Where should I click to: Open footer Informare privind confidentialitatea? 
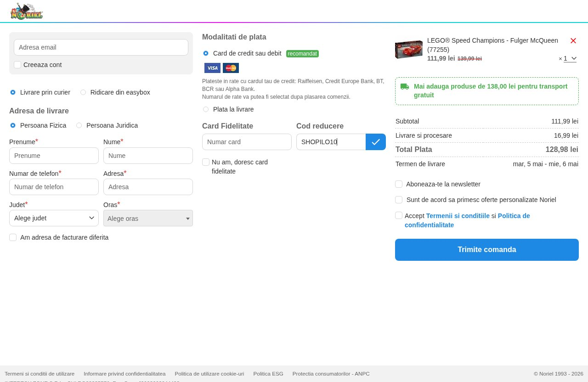click(124, 374)
